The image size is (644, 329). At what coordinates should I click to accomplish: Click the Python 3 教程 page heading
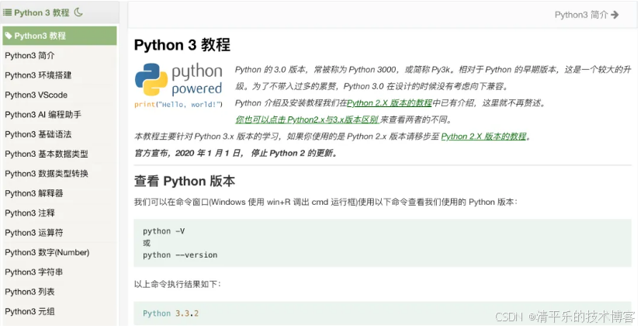(182, 45)
